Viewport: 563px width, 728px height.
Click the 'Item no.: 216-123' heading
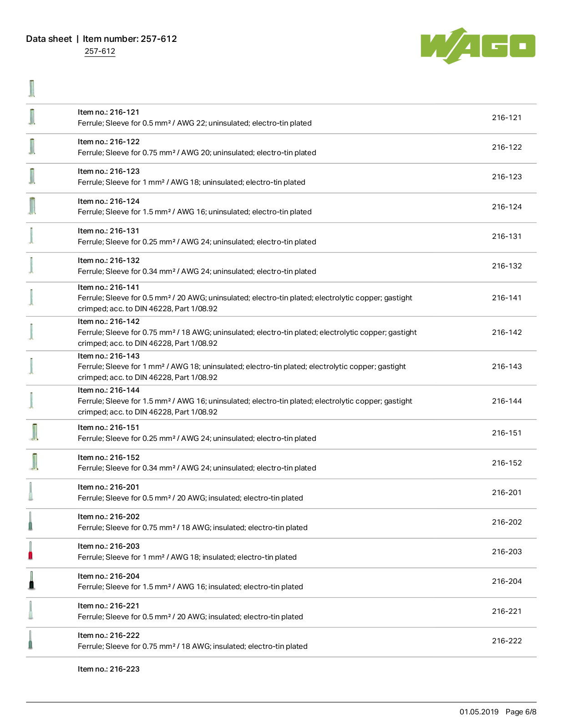(x=109, y=171)
